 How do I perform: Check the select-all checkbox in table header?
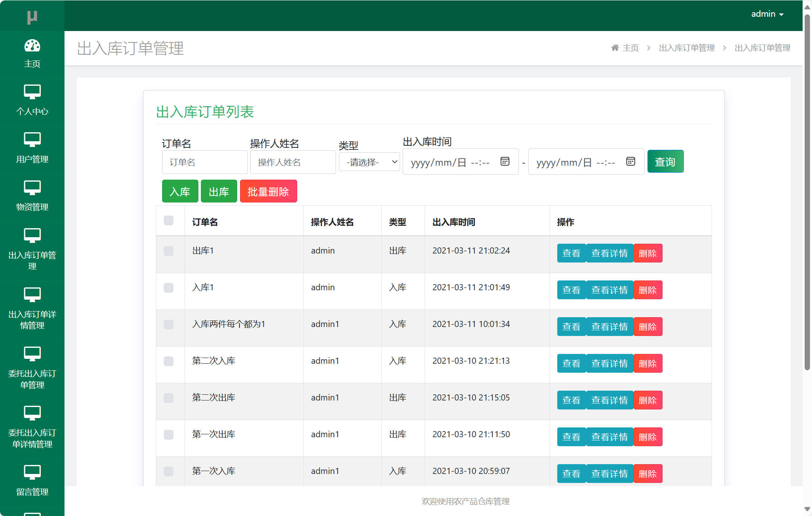[169, 220]
